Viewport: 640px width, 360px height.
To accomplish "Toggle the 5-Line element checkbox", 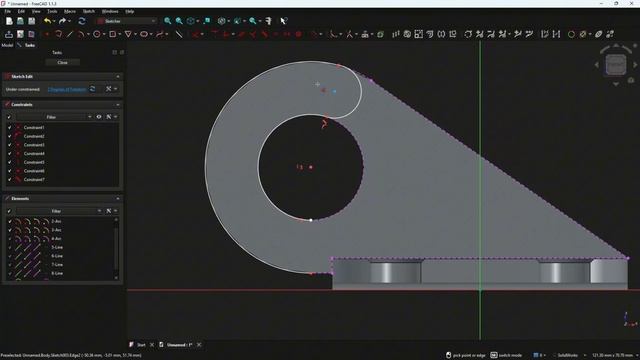I will (x=10, y=247).
